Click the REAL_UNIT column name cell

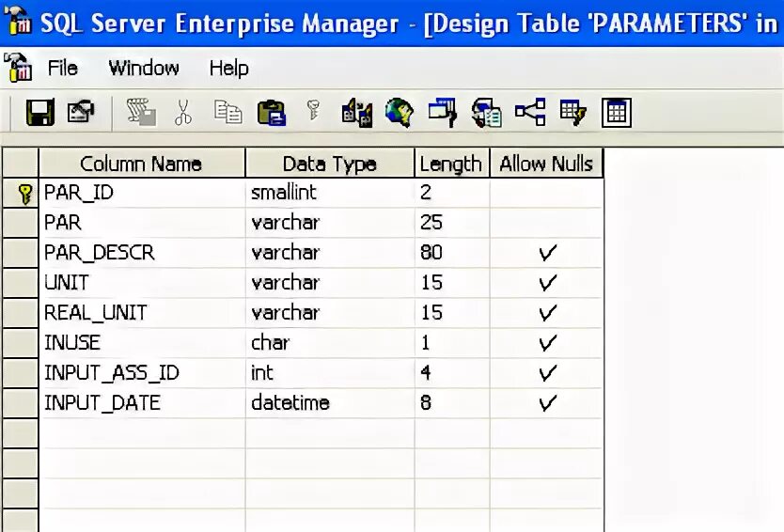coord(142,312)
